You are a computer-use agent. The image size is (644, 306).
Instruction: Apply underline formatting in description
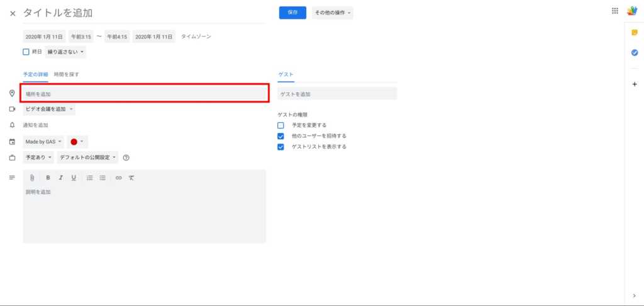coord(74,178)
